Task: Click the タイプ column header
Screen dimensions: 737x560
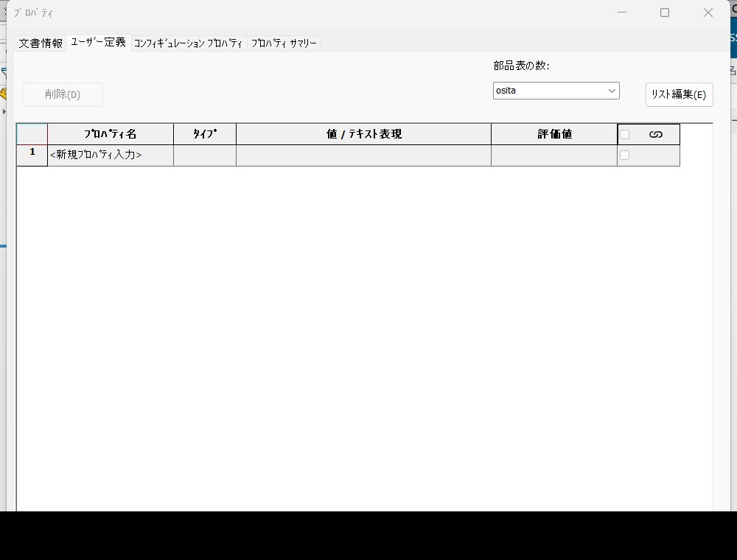Action: 204,134
